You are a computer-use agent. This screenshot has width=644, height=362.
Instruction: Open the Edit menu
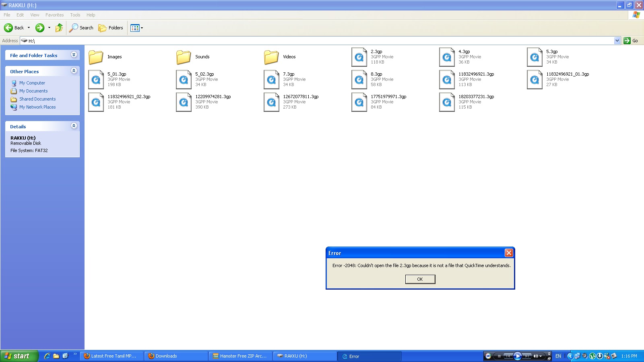tap(20, 15)
